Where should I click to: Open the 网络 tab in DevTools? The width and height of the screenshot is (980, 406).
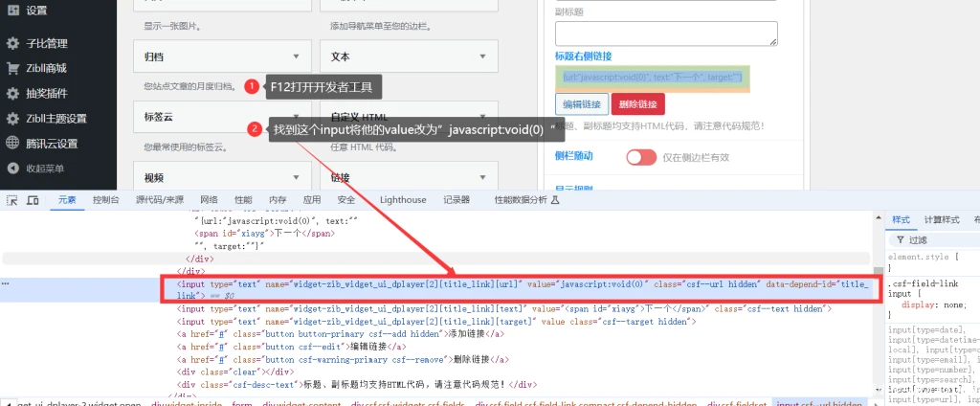pos(210,200)
